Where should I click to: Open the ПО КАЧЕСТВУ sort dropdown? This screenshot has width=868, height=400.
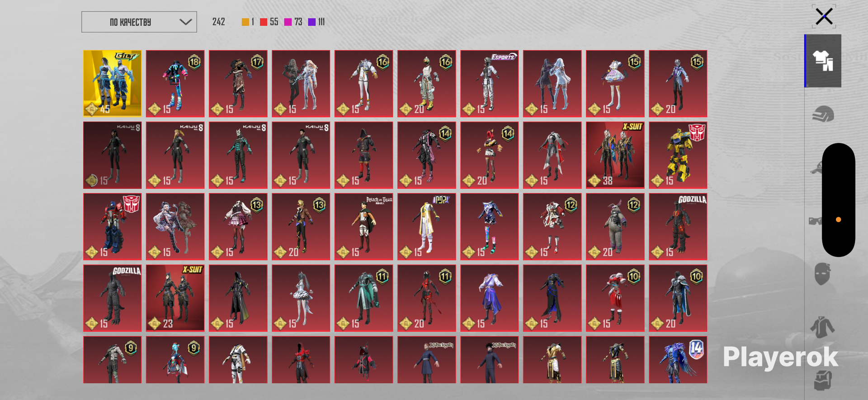pyautogui.click(x=139, y=22)
